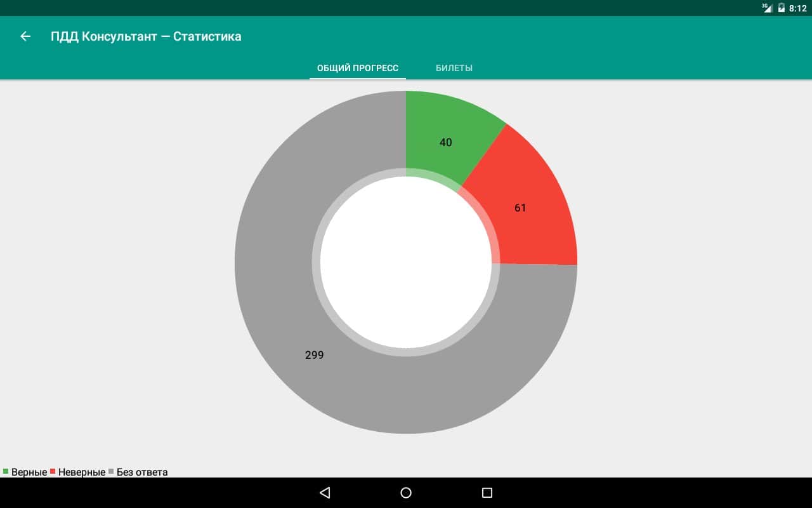Tap the Неверные legend label
The width and height of the screenshot is (812, 508).
click(82, 472)
